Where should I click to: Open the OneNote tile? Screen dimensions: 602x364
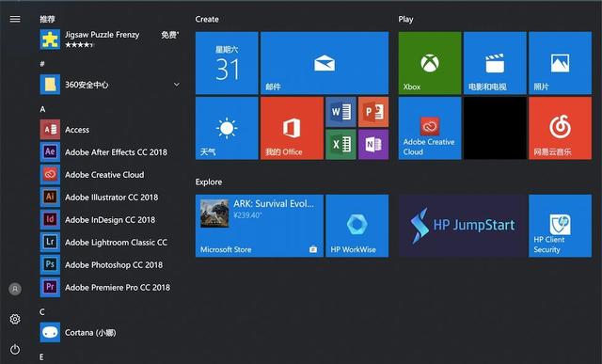pos(373,144)
